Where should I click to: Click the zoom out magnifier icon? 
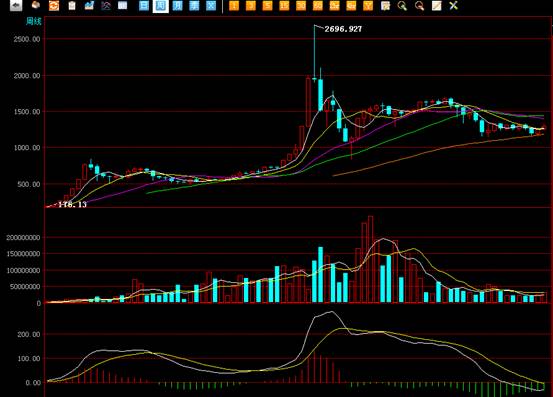point(419,5)
